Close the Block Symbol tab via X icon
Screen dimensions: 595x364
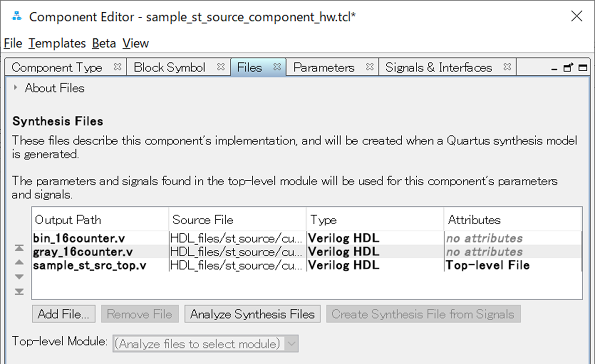pyautogui.click(x=221, y=67)
